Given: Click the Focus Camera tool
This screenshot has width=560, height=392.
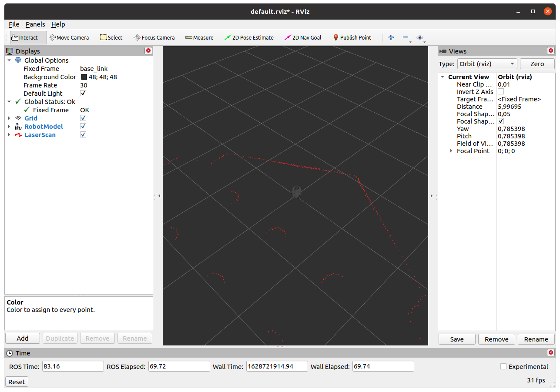Looking at the screenshot, I should (154, 37).
